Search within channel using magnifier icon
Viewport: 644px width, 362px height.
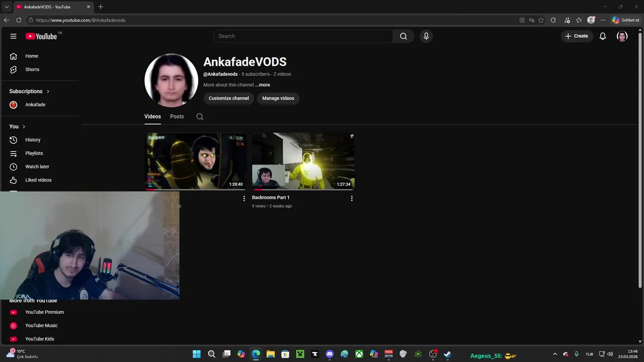tap(200, 117)
